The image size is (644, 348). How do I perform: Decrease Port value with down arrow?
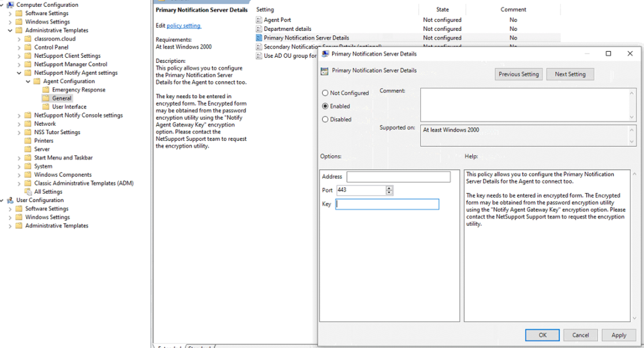coord(389,193)
